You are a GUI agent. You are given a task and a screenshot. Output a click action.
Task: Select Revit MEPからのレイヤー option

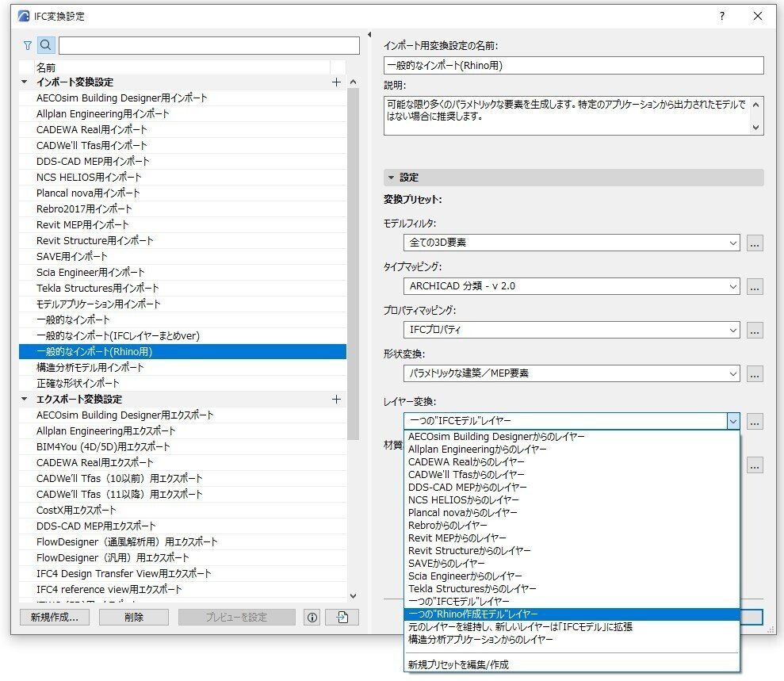coord(572,538)
